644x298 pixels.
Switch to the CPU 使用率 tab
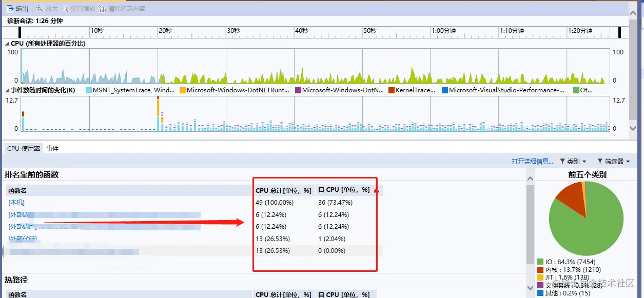(x=24, y=148)
